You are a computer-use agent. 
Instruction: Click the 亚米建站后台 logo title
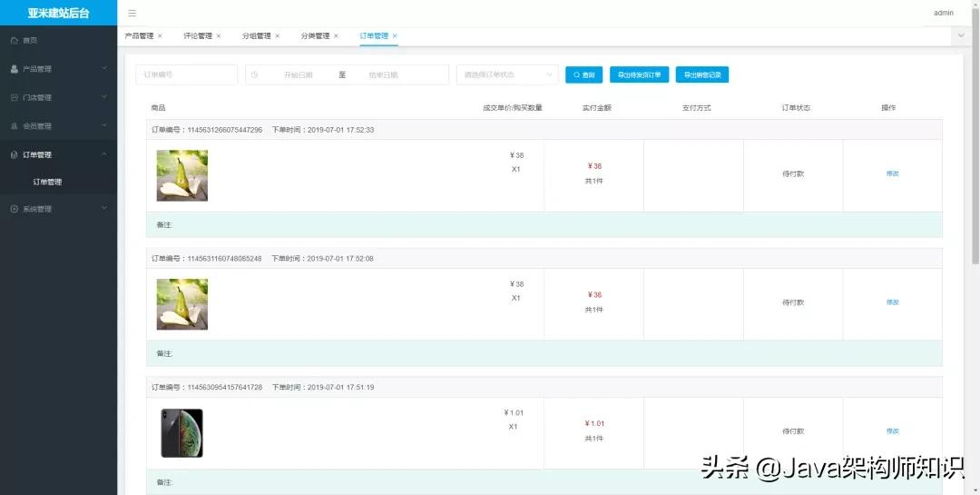coord(58,13)
